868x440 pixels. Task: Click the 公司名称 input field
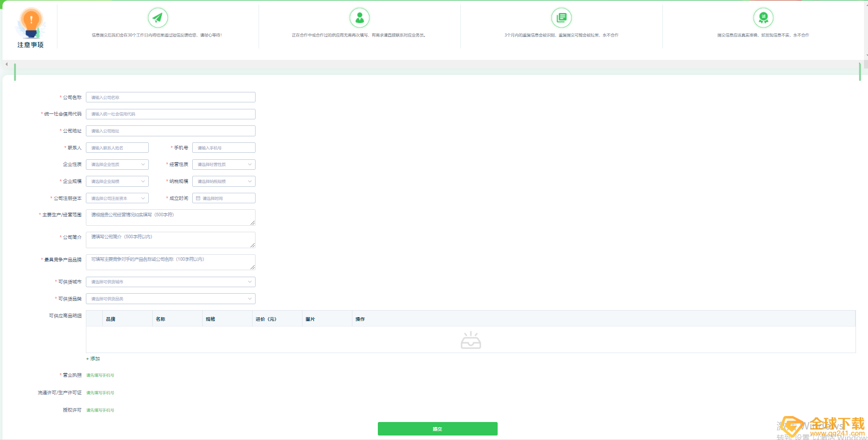(x=170, y=97)
